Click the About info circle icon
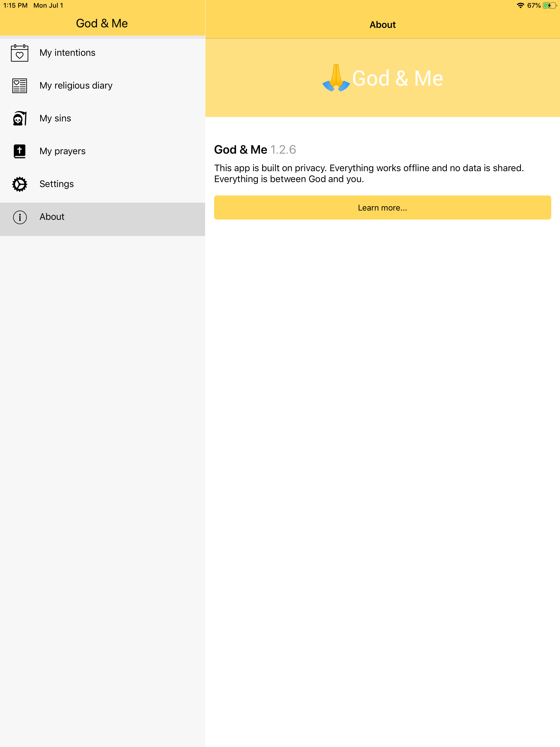The image size is (560, 747). tap(20, 217)
